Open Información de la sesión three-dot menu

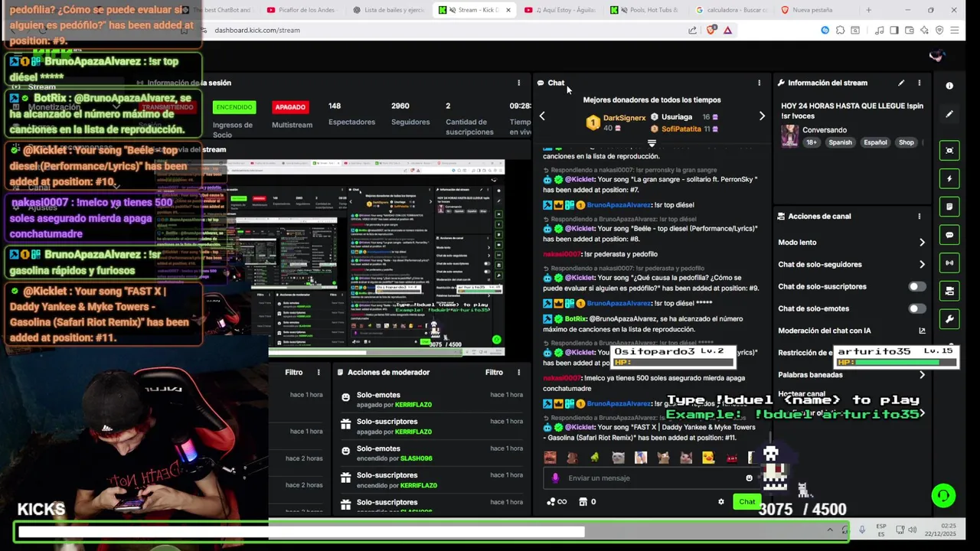pyautogui.click(x=518, y=83)
